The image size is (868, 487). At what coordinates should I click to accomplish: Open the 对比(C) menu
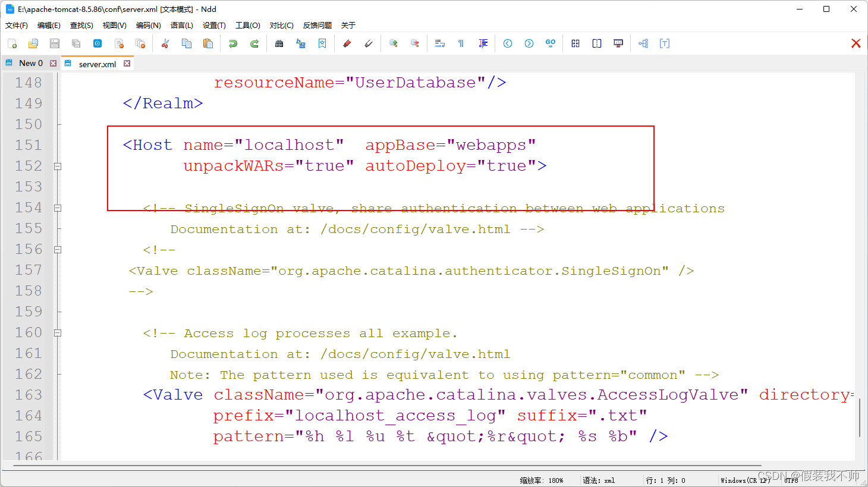pyautogui.click(x=282, y=26)
